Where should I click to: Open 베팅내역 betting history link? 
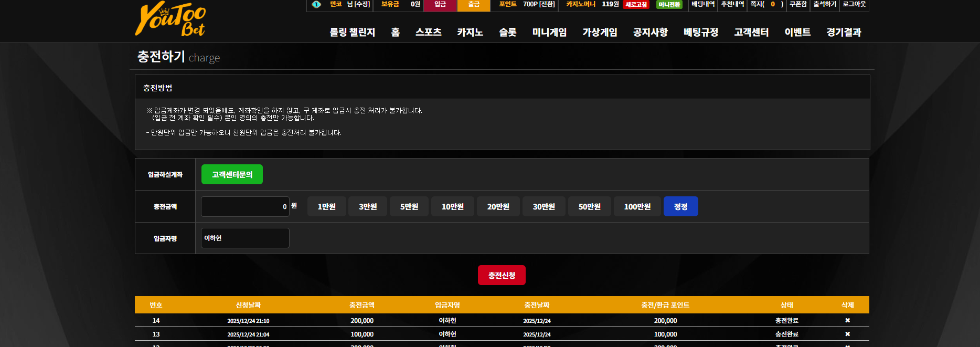(x=703, y=4)
